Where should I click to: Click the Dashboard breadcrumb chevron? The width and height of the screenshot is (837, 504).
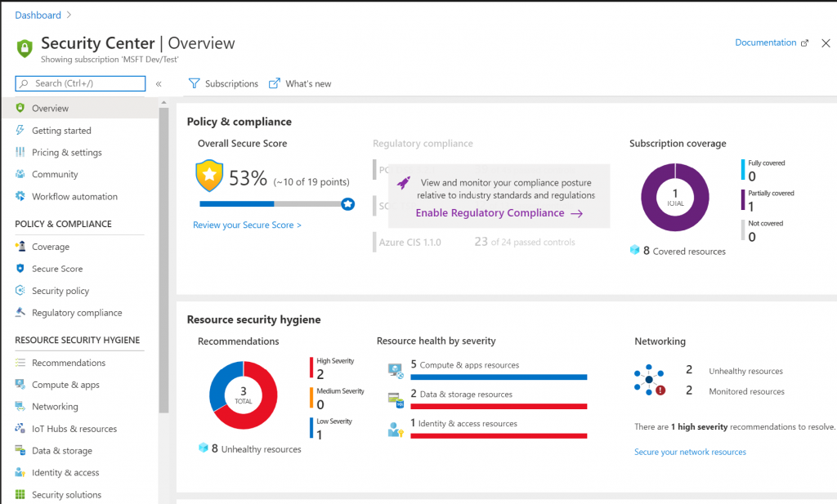pyautogui.click(x=70, y=15)
